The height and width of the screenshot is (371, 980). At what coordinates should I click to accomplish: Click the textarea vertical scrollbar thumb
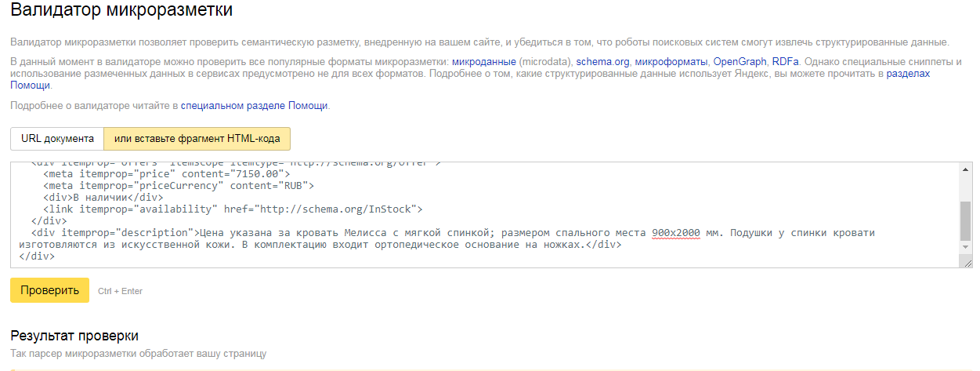(965, 220)
